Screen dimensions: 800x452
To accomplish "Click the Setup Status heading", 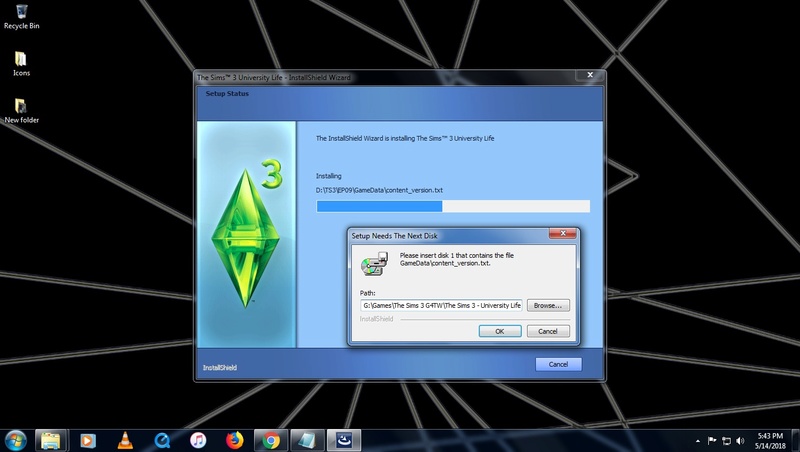I will (x=227, y=93).
